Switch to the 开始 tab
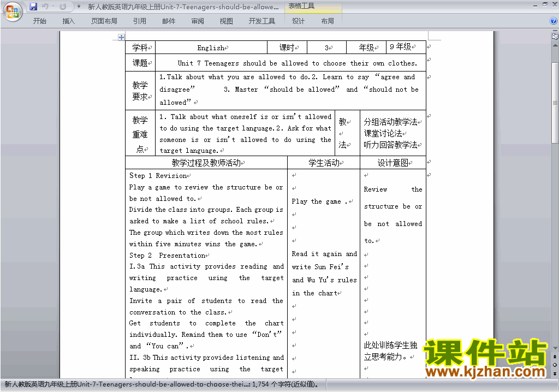The height and width of the screenshot is (392, 559). (x=39, y=21)
